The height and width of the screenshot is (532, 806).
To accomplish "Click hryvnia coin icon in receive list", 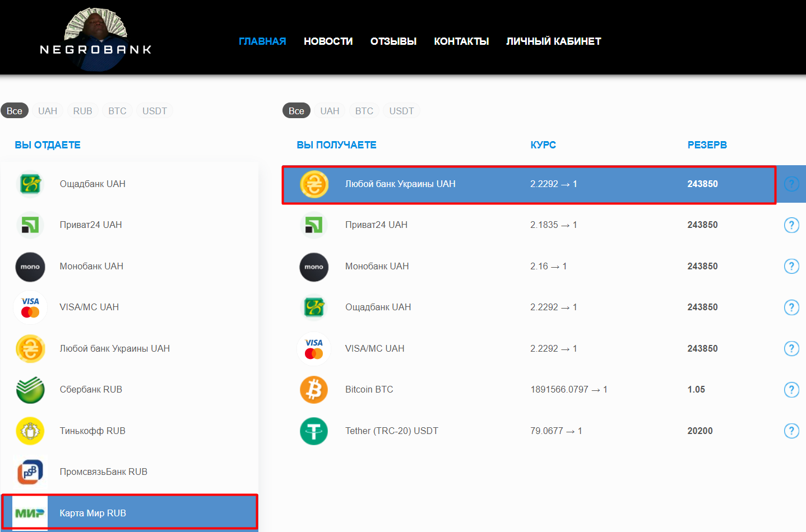I will point(314,184).
